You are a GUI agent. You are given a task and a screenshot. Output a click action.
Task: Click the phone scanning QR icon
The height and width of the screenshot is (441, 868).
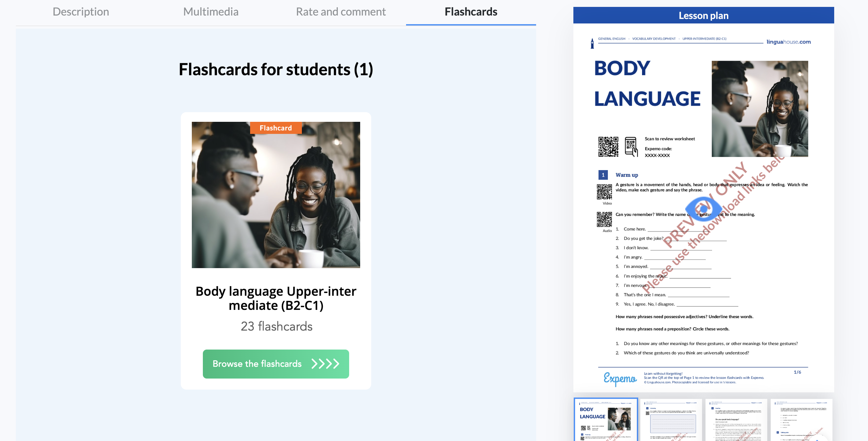coord(631,147)
